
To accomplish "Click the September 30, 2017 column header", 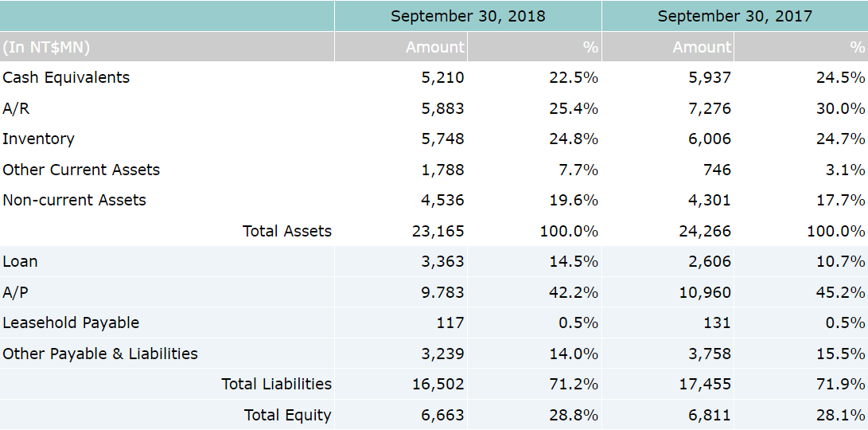I will [x=734, y=16].
